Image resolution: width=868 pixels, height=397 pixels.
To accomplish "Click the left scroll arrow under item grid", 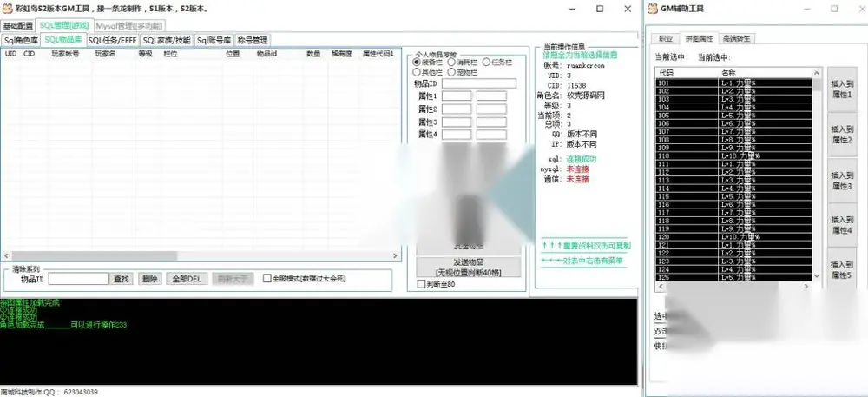I will [x=5, y=255].
